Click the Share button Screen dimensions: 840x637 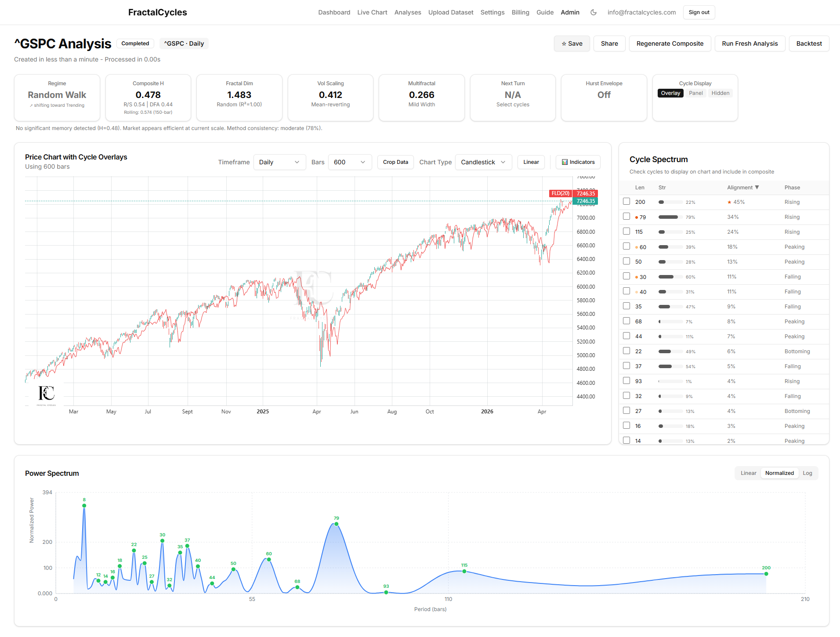(x=609, y=43)
